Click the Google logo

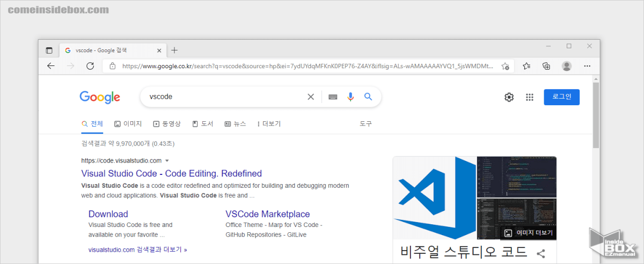click(x=100, y=97)
